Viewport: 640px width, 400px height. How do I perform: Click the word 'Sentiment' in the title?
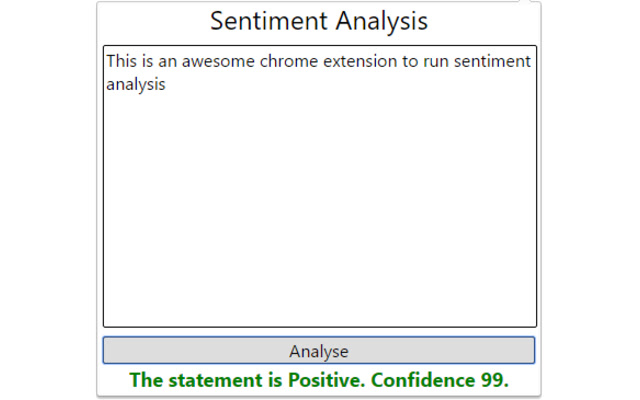(x=264, y=21)
